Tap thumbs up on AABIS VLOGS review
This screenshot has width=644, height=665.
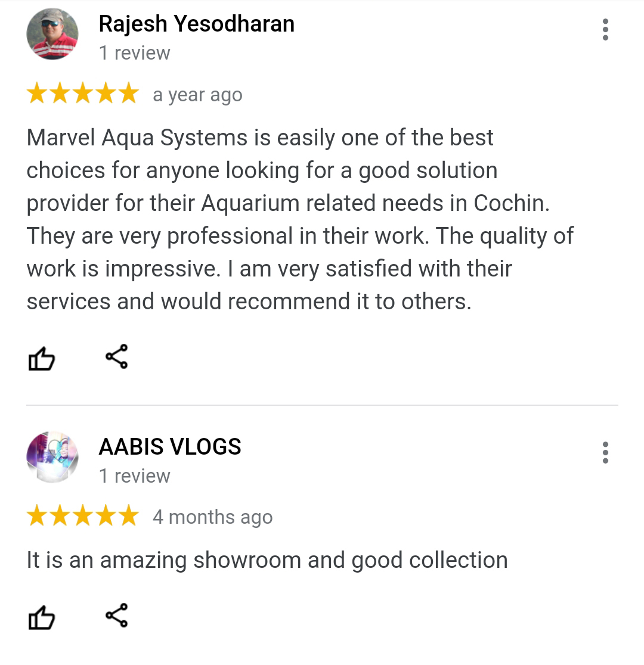coord(41,617)
